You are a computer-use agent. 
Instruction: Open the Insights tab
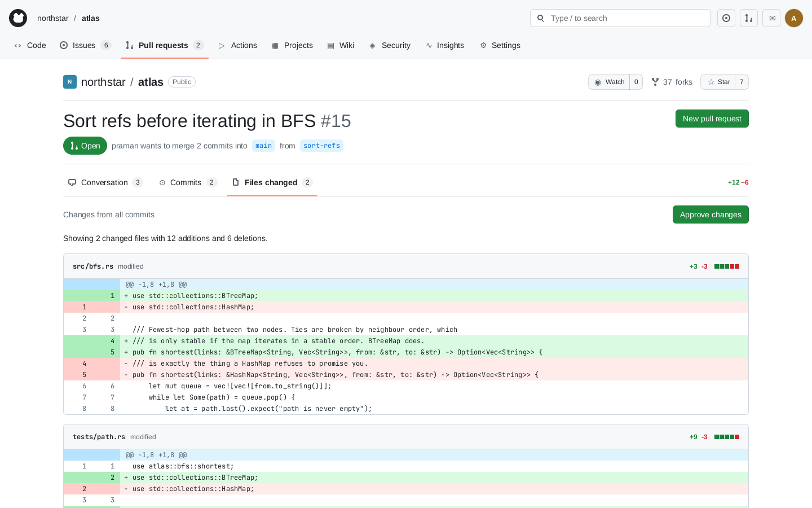pos(445,45)
